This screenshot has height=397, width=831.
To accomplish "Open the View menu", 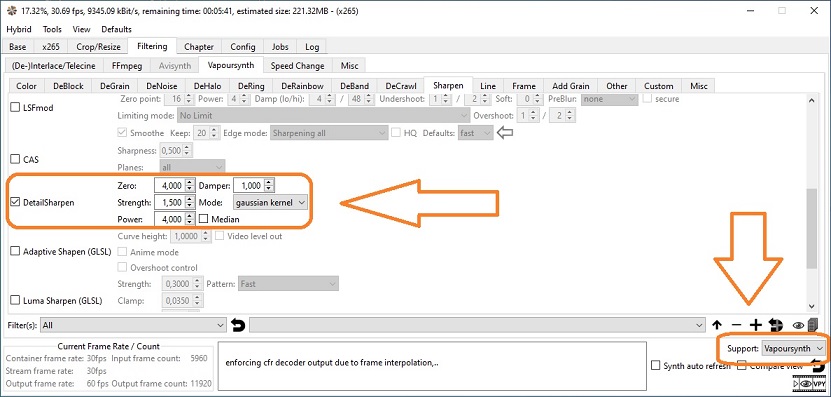I will (81, 29).
